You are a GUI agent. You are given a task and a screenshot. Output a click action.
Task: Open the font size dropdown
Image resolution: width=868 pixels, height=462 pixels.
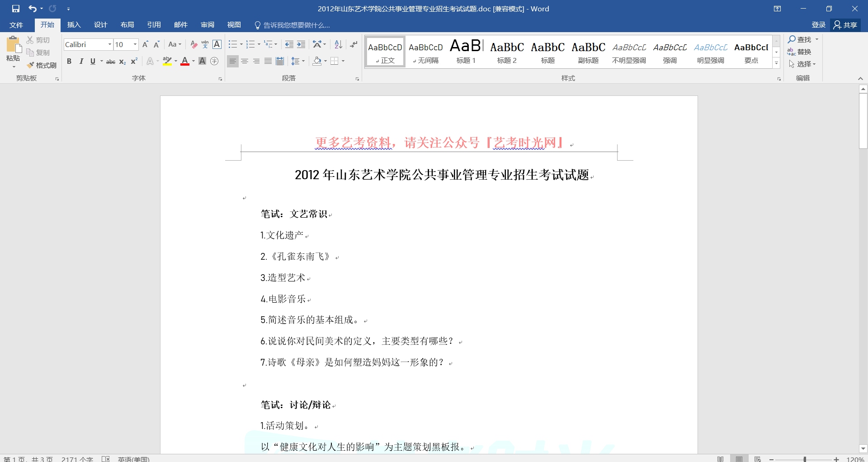(135, 44)
